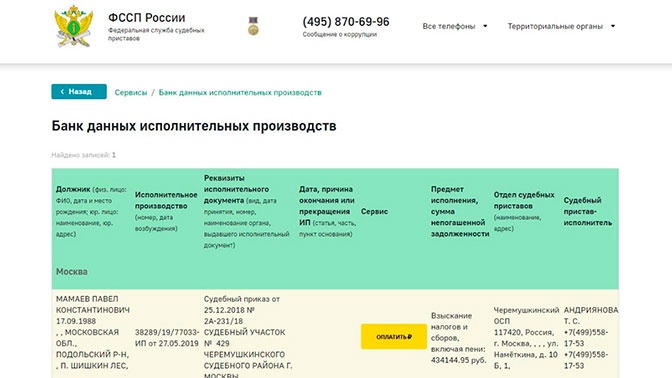Click the back chevron in Назад button
The height and width of the screenshot is (378, 672).
click(62, 92)
